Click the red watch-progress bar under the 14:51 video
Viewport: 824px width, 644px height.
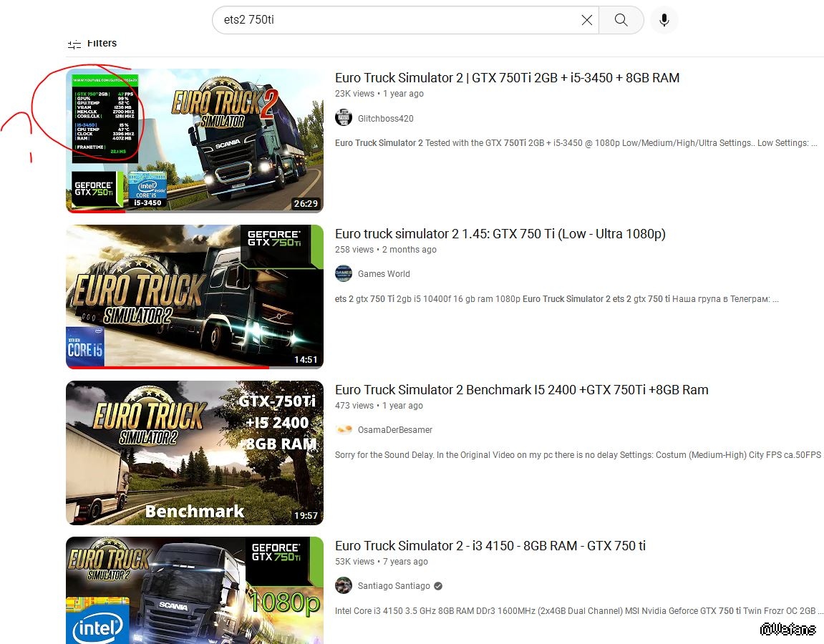(x=168, y=368)
